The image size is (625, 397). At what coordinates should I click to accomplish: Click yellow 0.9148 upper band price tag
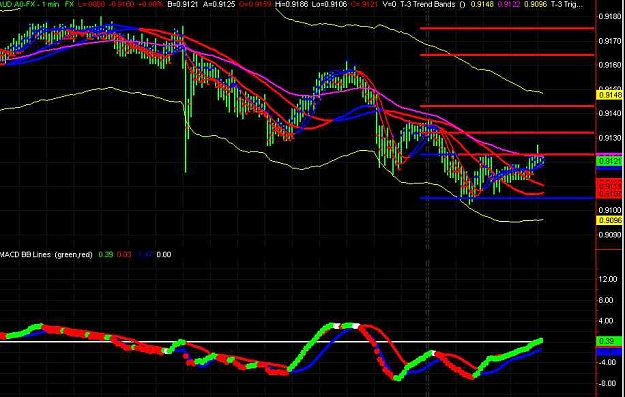coord(609,95)
